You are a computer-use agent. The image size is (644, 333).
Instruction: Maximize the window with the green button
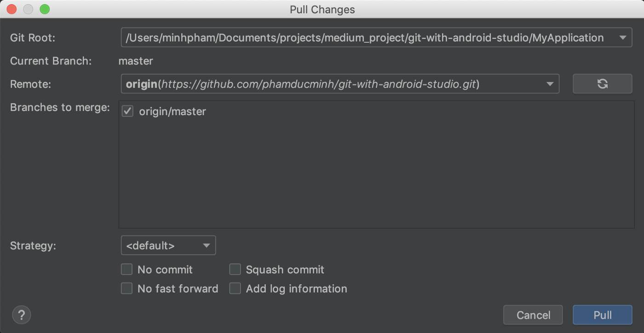click(x=45, y=9)
